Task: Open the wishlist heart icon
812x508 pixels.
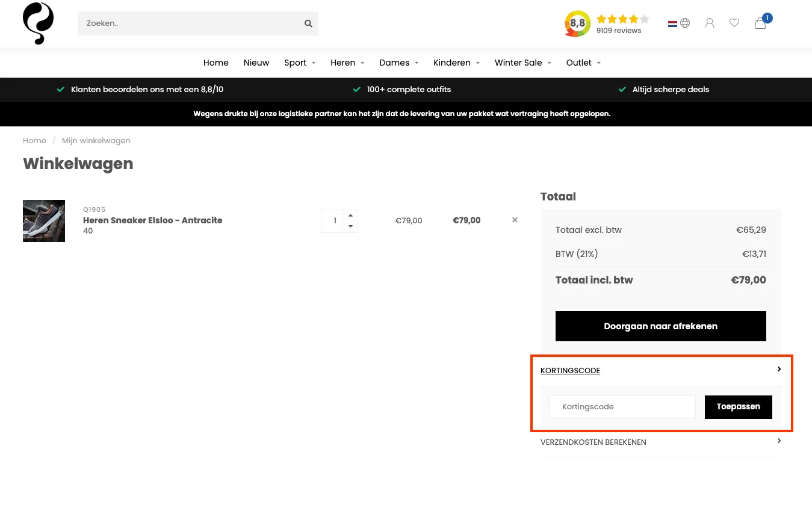Action: 734,22
